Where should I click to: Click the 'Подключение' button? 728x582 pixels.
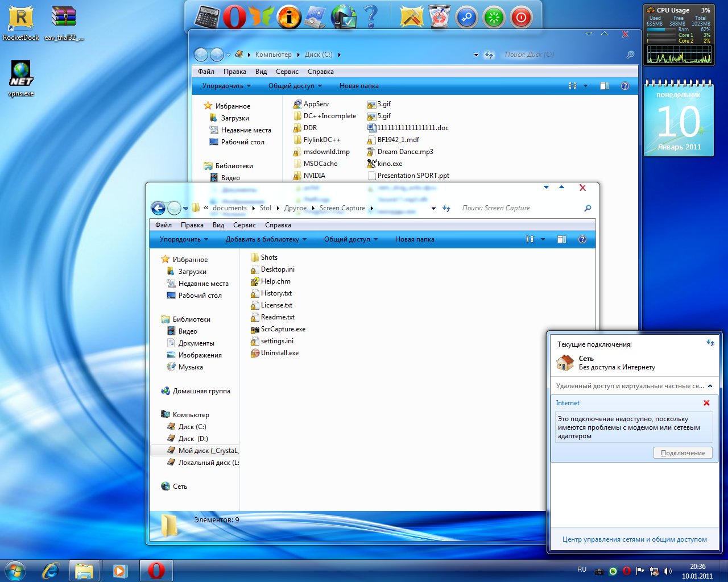tap(682, 453)
